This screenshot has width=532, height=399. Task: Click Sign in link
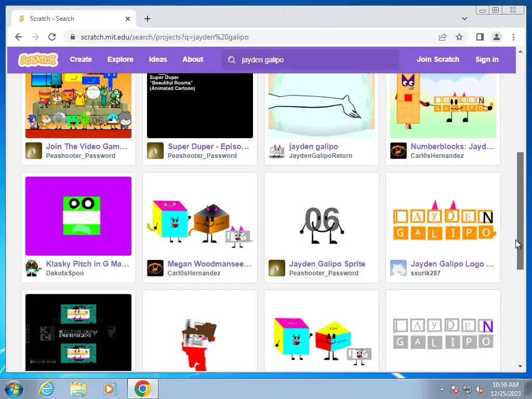click(487, 59)
